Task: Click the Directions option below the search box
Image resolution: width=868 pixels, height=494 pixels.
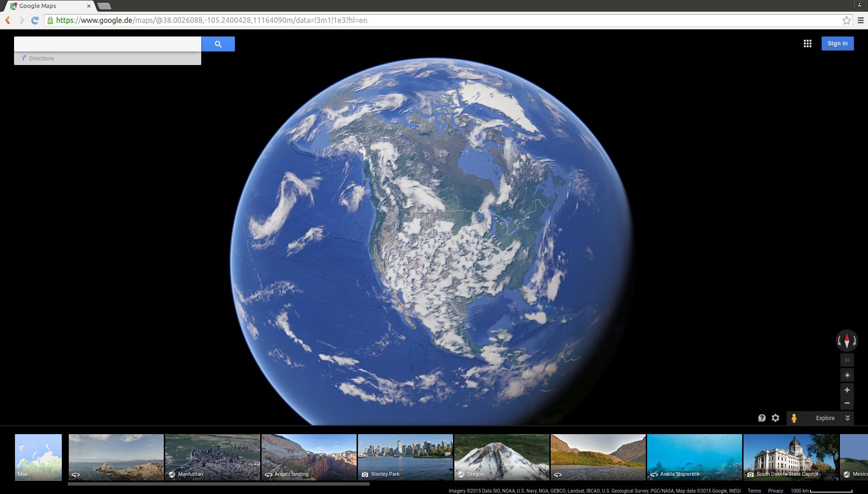Action: coord(41,58)
